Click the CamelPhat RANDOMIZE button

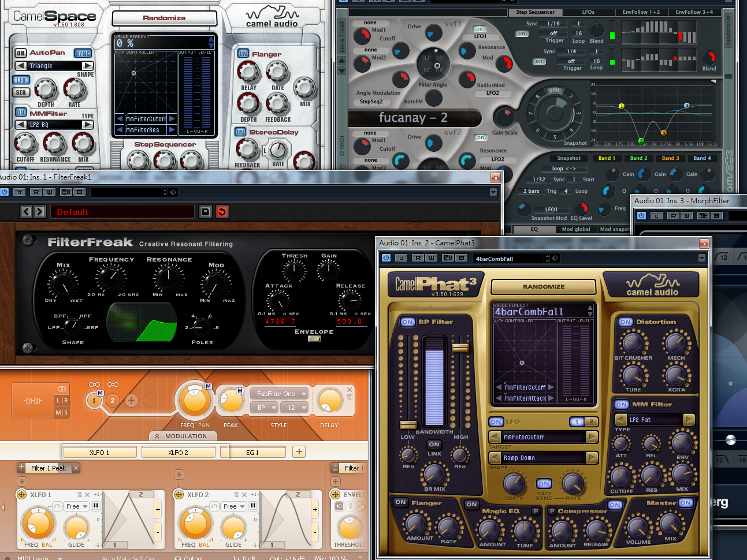[x=544, y=286]
